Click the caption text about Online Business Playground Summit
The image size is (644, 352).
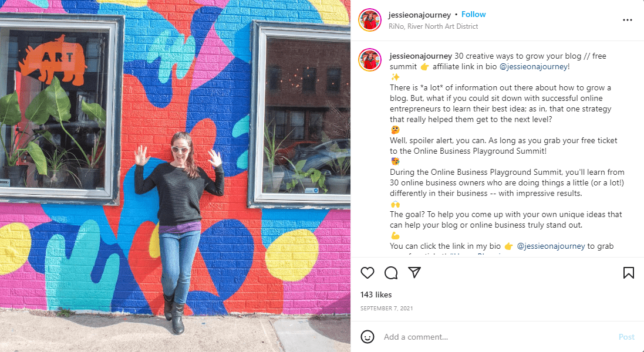click(x=507, y=182)
